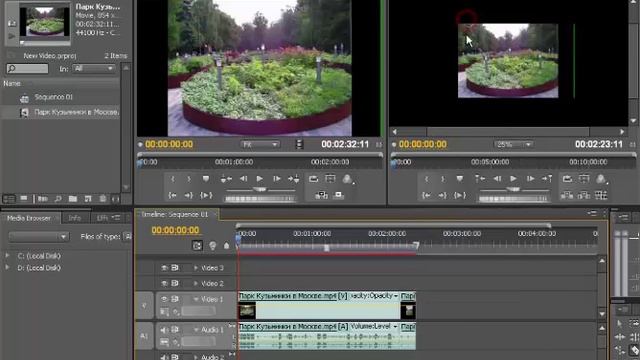Select the Timeline: Sequence 01 tab

tap(176, 215)
